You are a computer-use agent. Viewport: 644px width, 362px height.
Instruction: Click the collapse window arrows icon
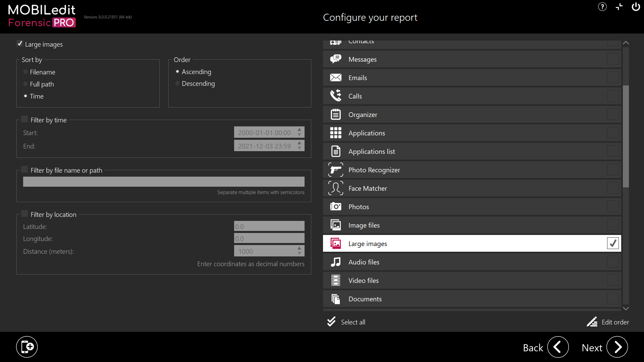(x=619, y=7)
